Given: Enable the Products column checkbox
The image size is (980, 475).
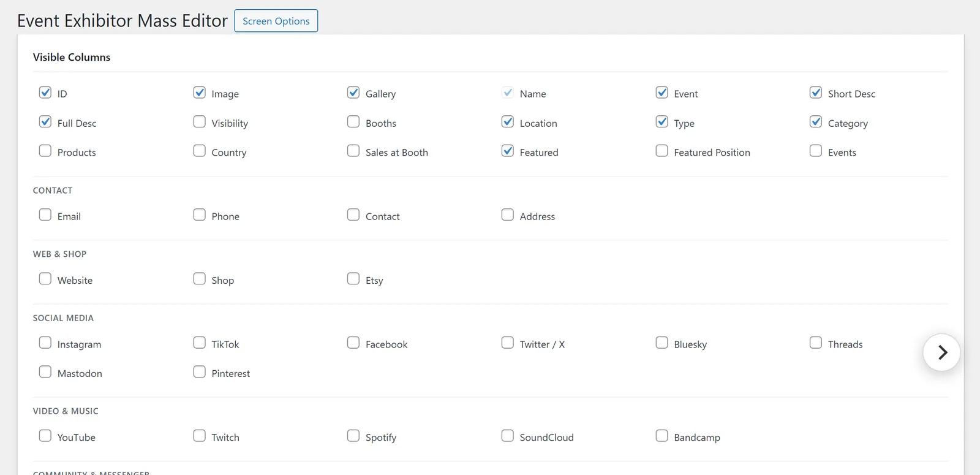Looking at the screenshot, I should [x=45, y=151].
